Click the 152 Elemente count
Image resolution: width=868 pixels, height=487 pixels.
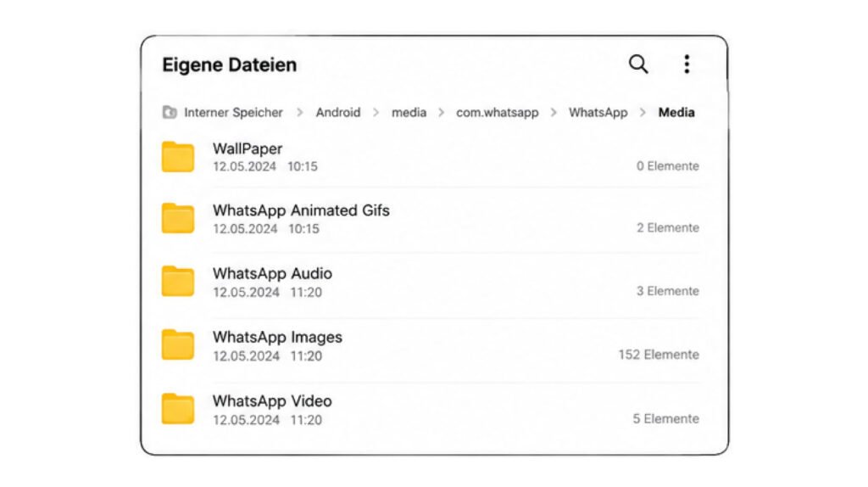659,355
